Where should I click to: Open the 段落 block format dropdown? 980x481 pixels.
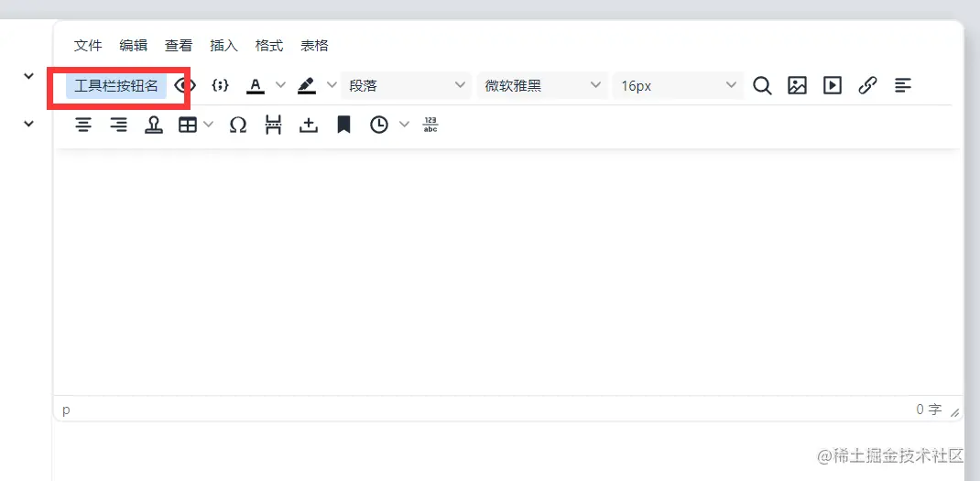pos(407,86)
